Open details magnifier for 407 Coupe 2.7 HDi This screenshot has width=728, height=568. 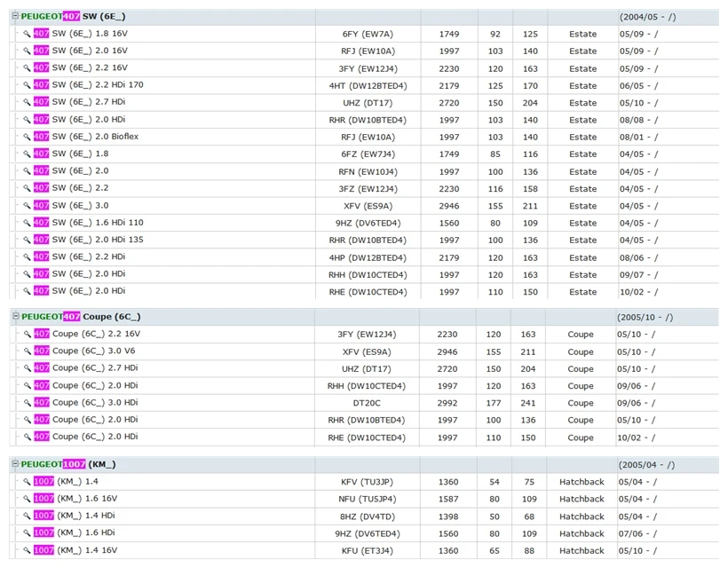[x=28, y=368]
